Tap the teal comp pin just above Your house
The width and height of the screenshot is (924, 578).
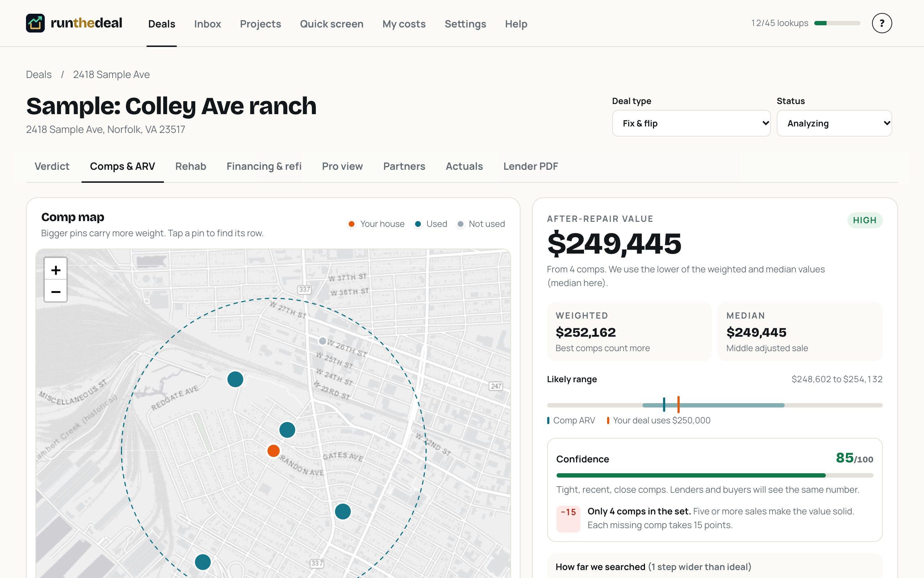pyautogui.click(x=287, y=430)
